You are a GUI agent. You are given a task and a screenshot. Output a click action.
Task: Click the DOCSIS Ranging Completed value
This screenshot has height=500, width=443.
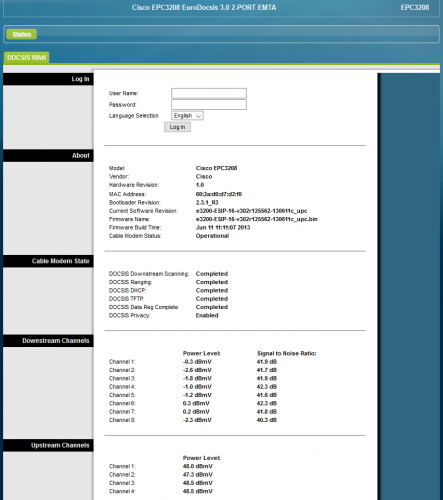(x=212, y=282)
